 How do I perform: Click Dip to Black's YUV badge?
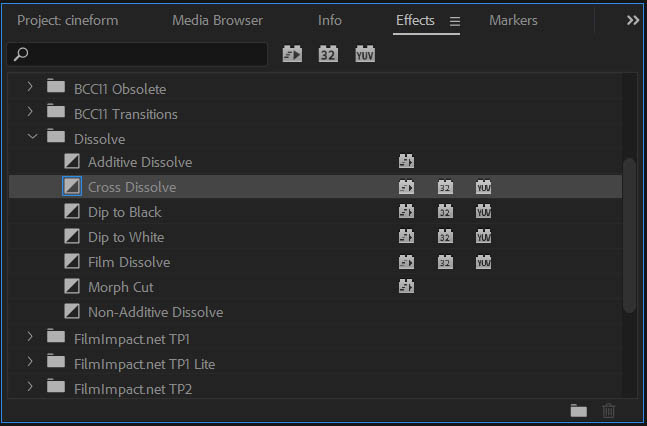tap(484, 211)
